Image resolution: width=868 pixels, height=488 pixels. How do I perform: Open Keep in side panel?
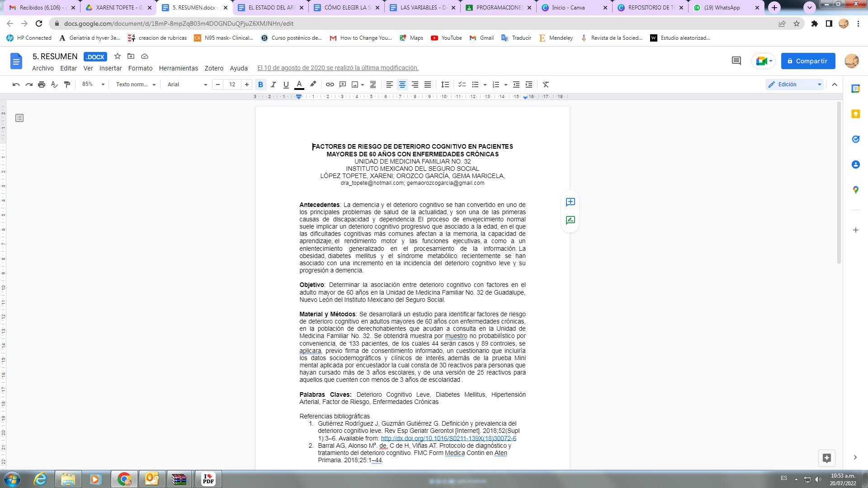(x=855, y=114)
